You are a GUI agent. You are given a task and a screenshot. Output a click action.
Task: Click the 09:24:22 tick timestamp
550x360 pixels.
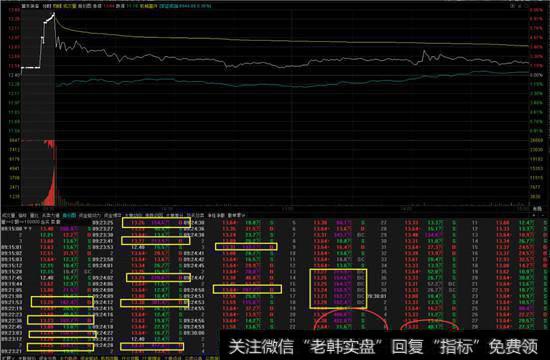103,333
